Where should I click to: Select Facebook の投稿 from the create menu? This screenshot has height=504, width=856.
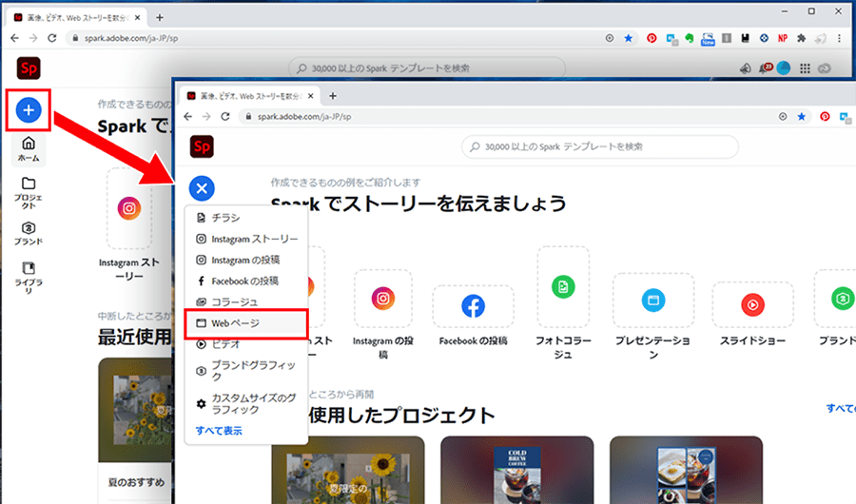pos(246,281)
